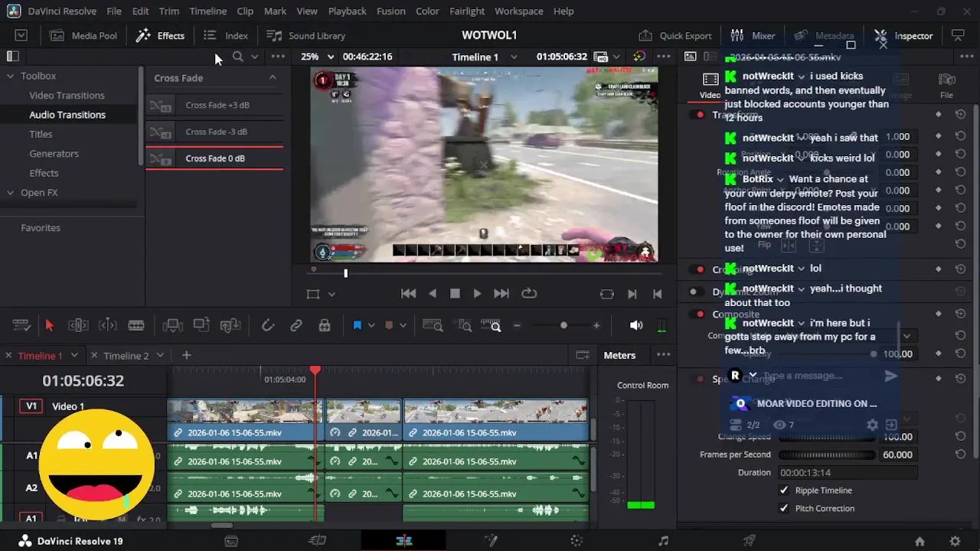980x551 pixels.
Task: Click the Quick Export button
Action: (x=675, y=35)
